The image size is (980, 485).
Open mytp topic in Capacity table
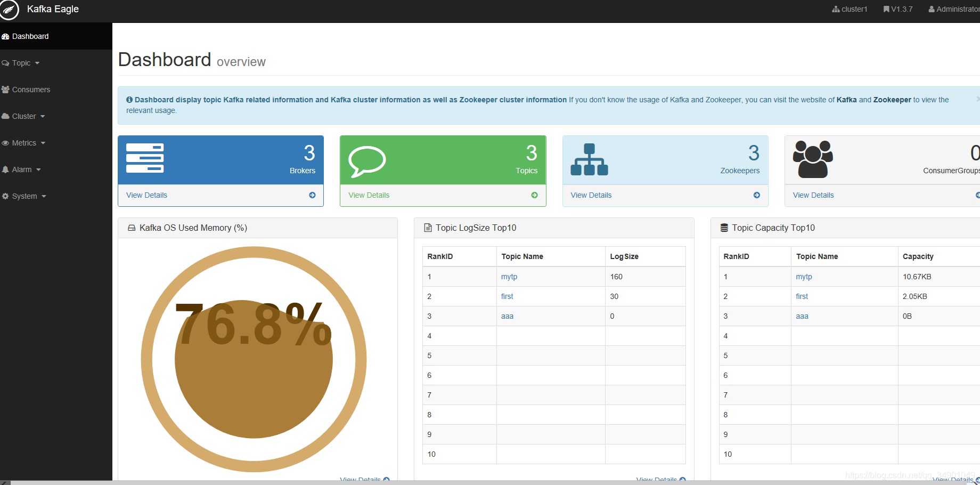(x=804, y=277)
